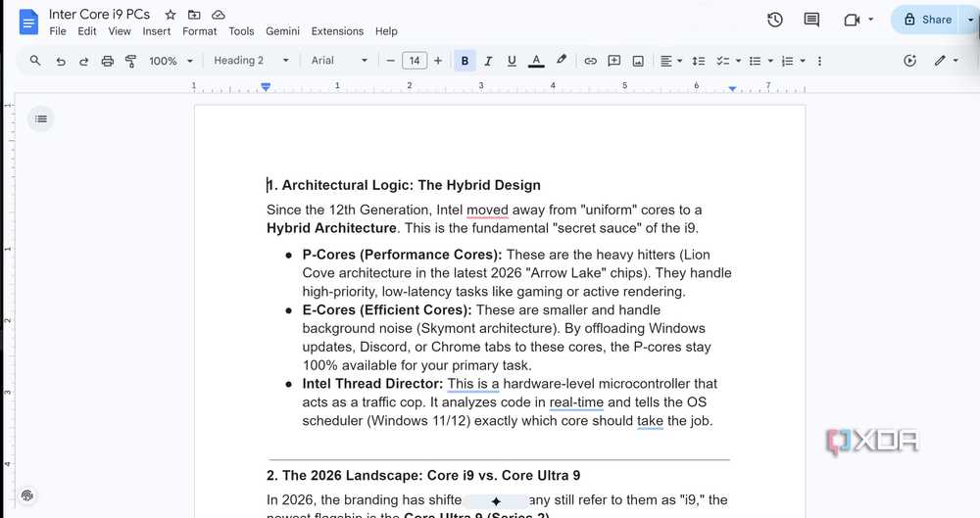Click the left indent ruler marker
980x518 pixels.
pyautogui.click(x=266, y=87)
